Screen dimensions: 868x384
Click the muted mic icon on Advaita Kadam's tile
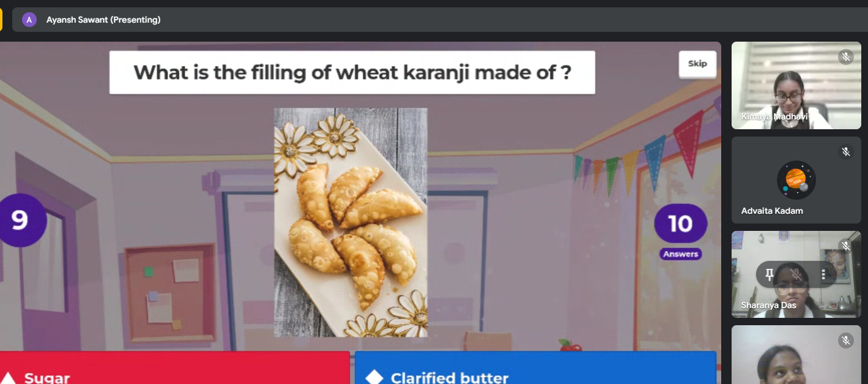coord(846,151)
